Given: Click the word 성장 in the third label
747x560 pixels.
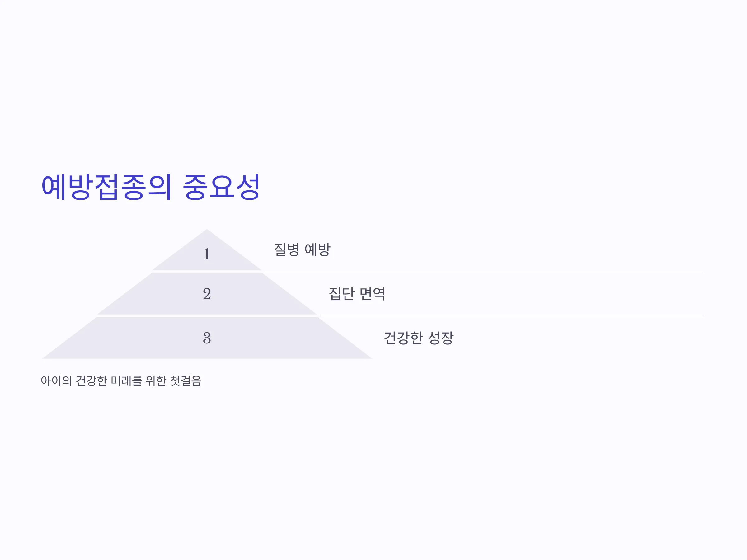Looking at the screenshot, I should coord(441,338).
